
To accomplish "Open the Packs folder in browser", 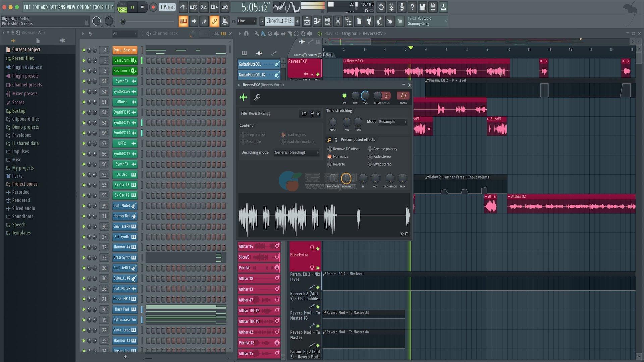I will coord(17,176).
